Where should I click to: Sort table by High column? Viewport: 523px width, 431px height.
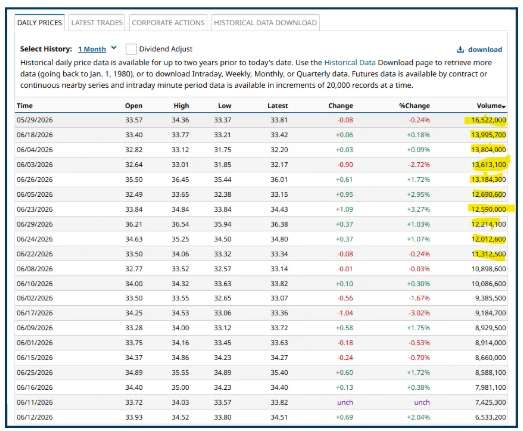coord(181,105)
